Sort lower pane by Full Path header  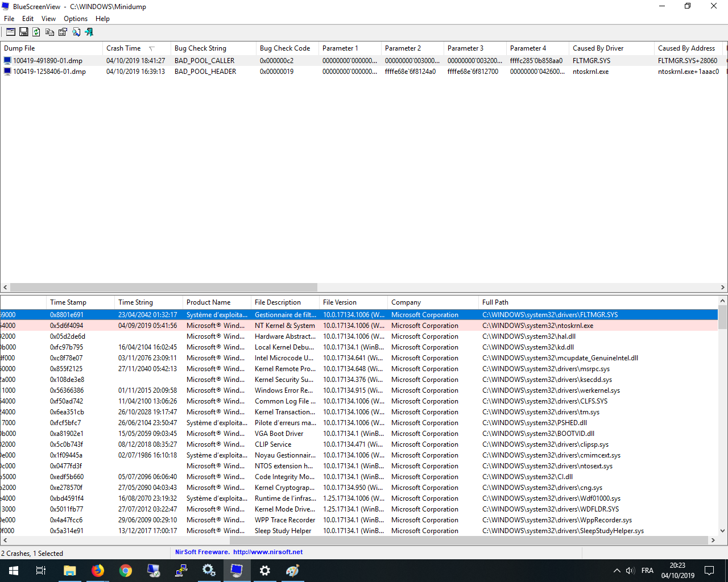pyautogui.click(x=597, y=302)
